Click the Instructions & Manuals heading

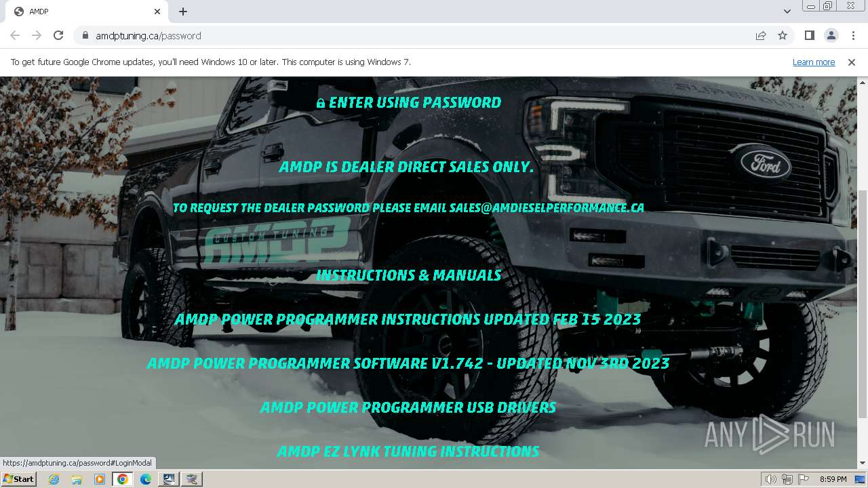click(408, 274)
